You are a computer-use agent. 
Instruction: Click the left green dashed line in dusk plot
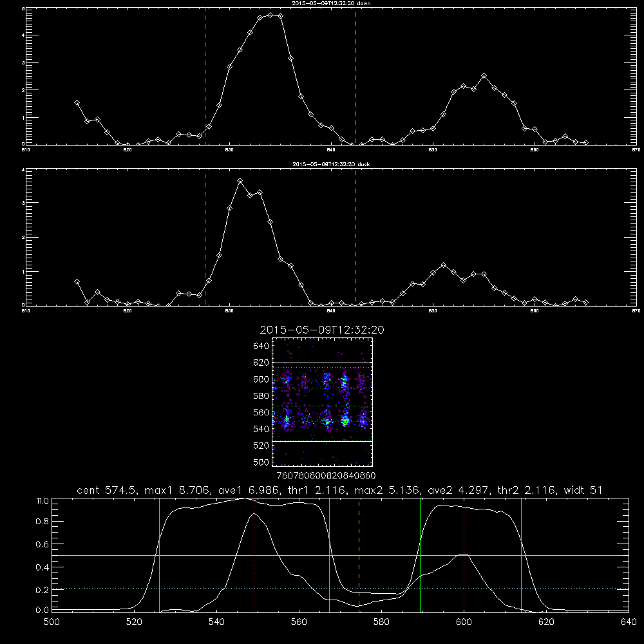click(x=205, y=237)
